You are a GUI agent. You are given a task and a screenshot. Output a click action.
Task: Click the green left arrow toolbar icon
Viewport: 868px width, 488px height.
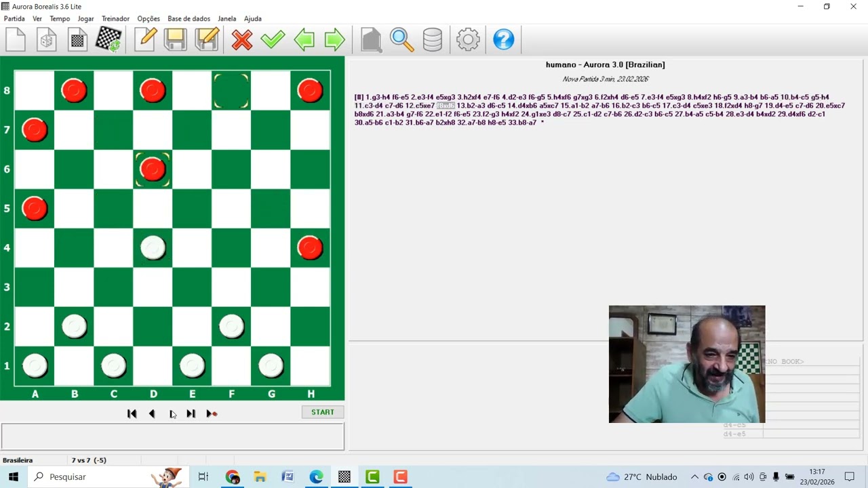pyautogui.click(x=304, y=39)
